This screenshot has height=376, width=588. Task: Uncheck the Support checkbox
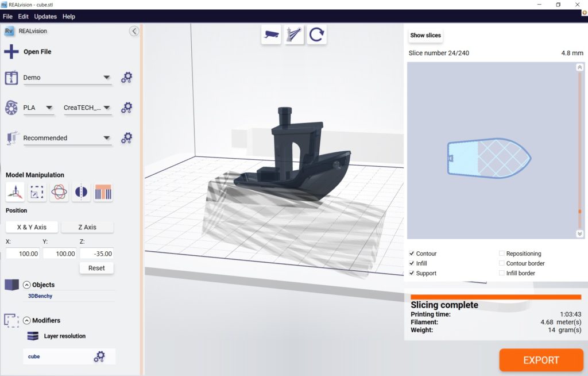(x=412, y=273)
